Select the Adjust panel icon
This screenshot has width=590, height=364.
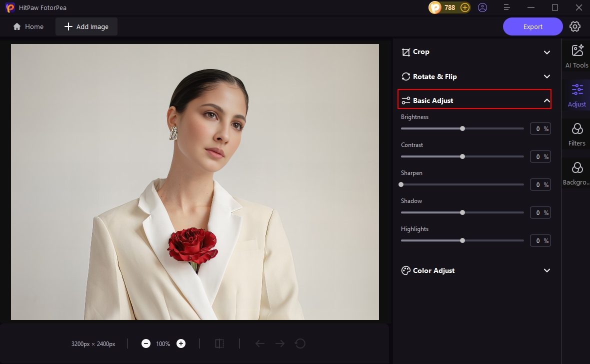pos(576,94)
